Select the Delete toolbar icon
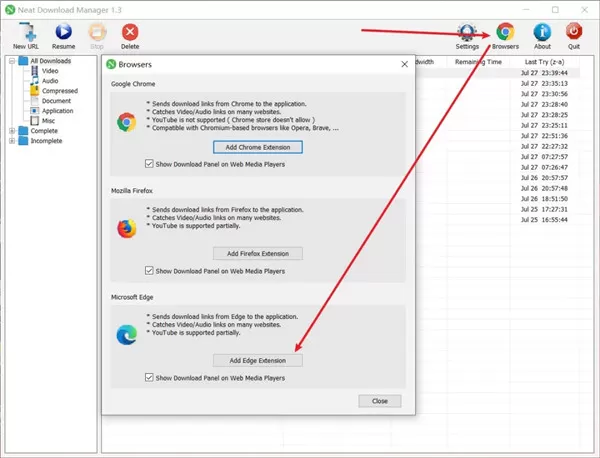 pyautogui.click(x=130, y=36)
